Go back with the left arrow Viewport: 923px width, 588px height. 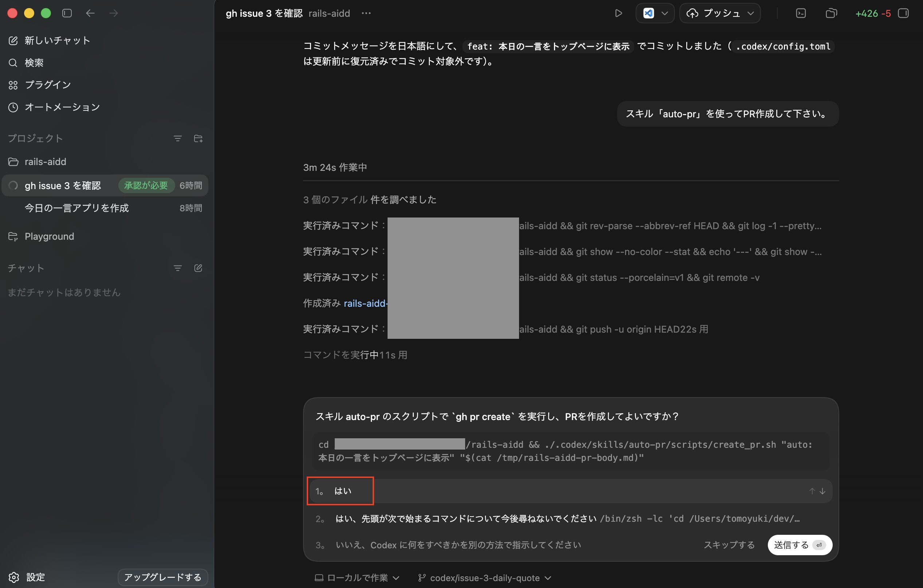(90, 13)
